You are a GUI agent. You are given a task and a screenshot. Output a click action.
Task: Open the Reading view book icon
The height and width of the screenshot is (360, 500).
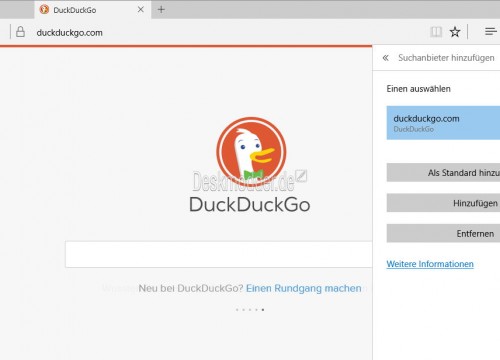[436, 32]
